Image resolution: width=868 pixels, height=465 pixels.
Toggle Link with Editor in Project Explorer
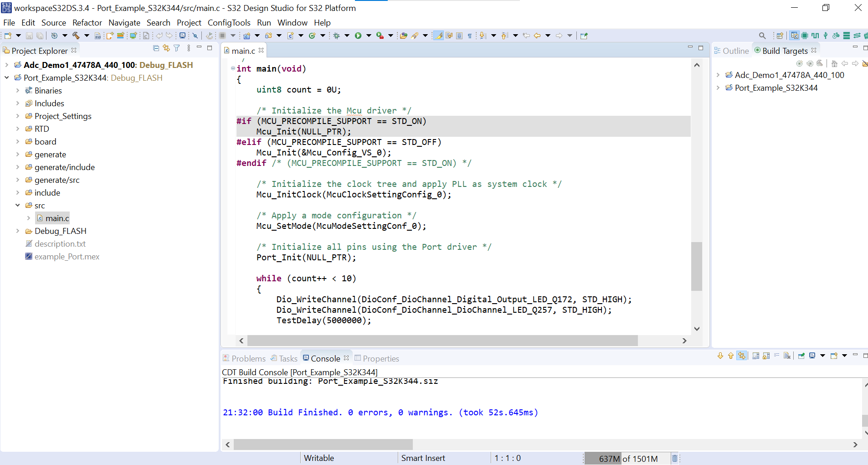coord(166,48)
